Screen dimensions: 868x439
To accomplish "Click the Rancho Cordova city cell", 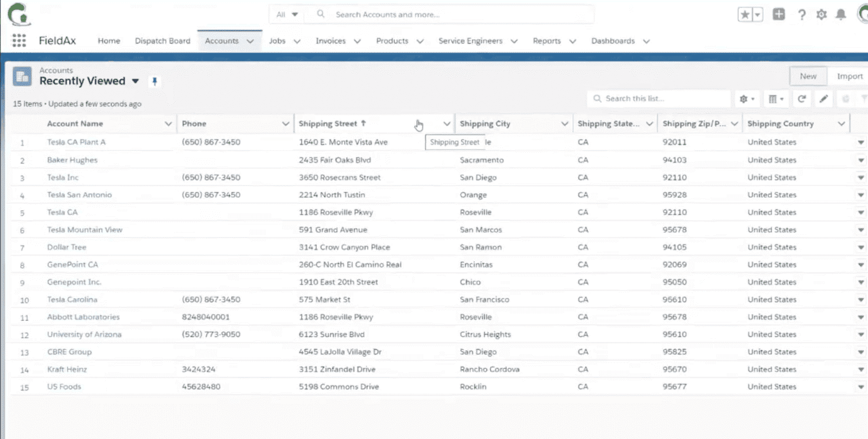I will (490, 369).
